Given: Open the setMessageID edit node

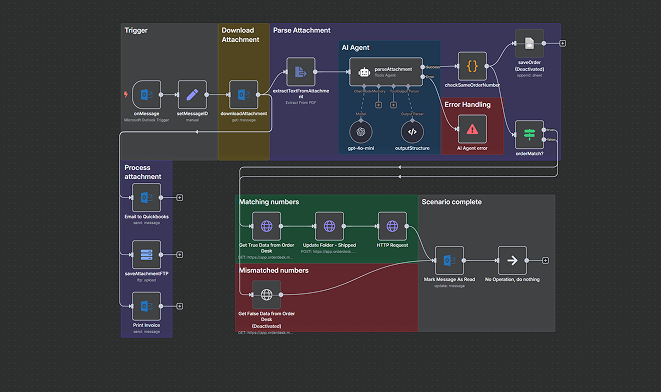Looking at the screenshot, I should coord(192,94).
